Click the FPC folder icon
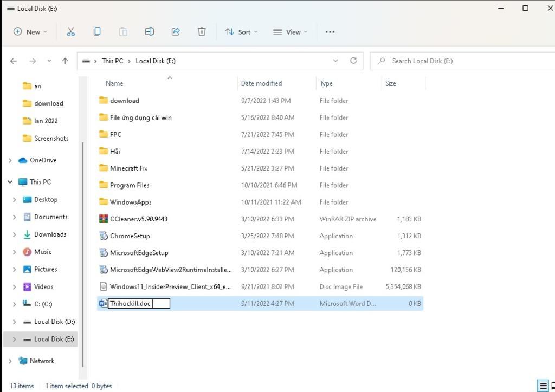 [104, 134]
